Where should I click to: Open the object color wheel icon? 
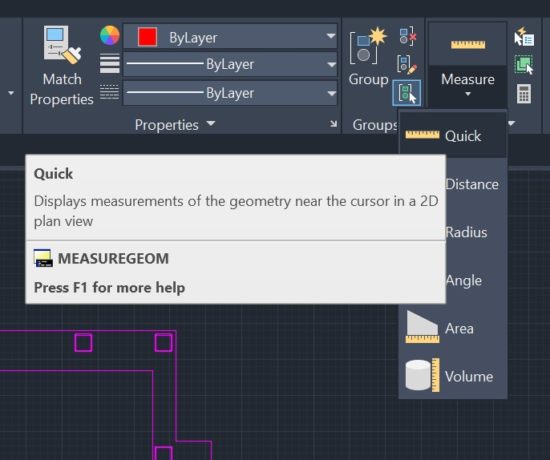click(x=110, y=35)
